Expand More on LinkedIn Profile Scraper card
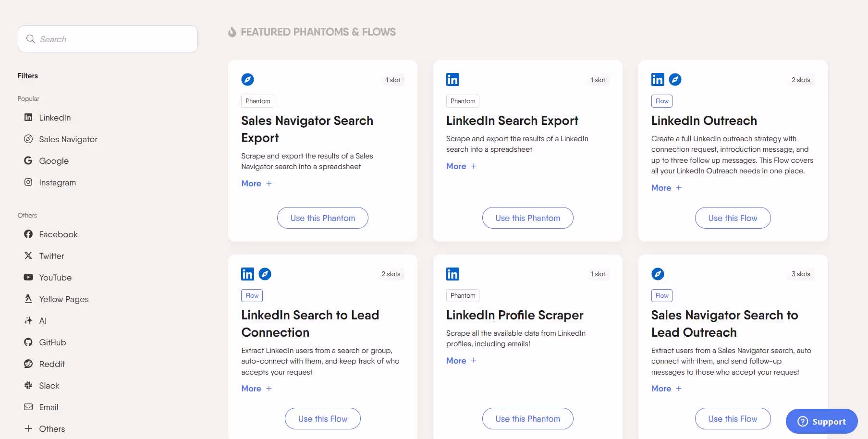 point(461,361)
